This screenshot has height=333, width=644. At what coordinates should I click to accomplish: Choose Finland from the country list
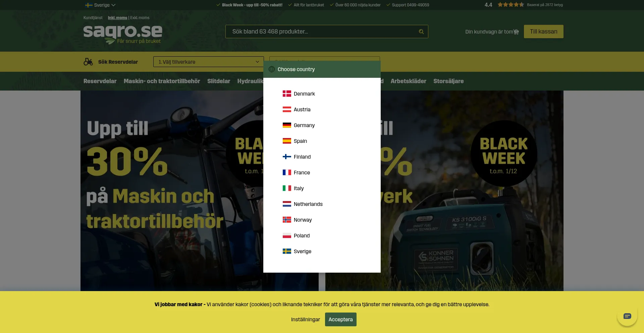click(x=302, y=157)
